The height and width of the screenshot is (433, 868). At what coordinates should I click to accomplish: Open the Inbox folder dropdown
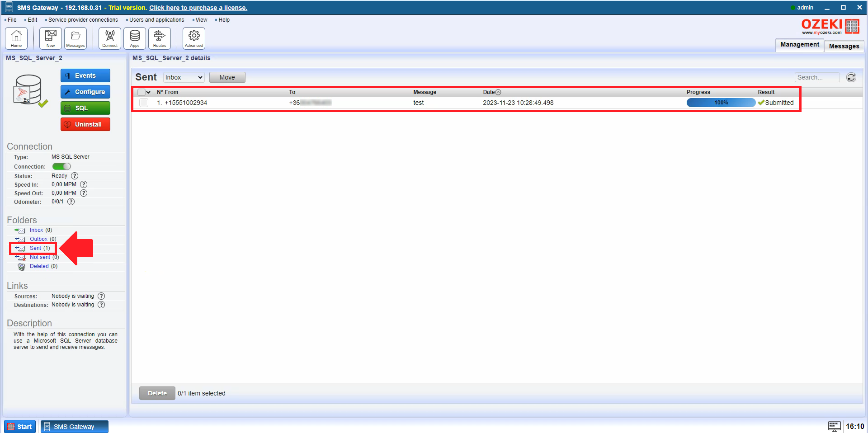(x=184, y=77)
